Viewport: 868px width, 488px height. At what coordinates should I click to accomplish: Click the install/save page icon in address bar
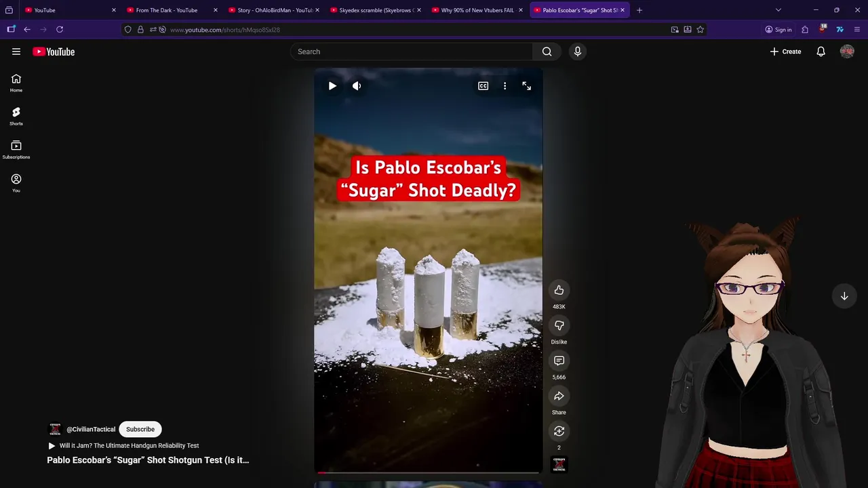(688, 30)
